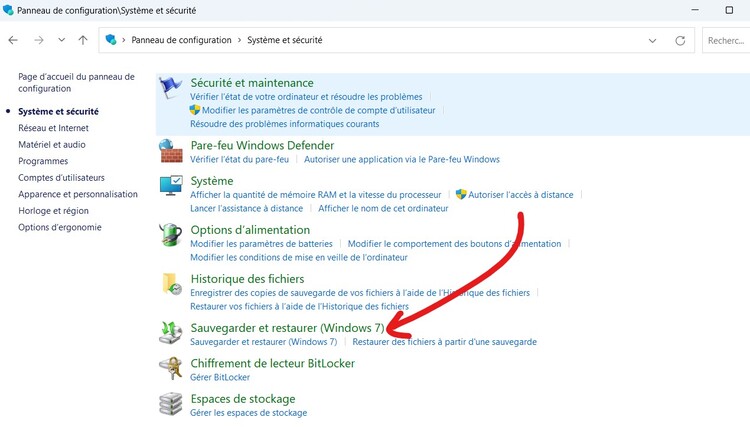The height and width of the screenshot is (427, 750).
Task: Open Options d'ergonomie category
Action: (60, 227)
